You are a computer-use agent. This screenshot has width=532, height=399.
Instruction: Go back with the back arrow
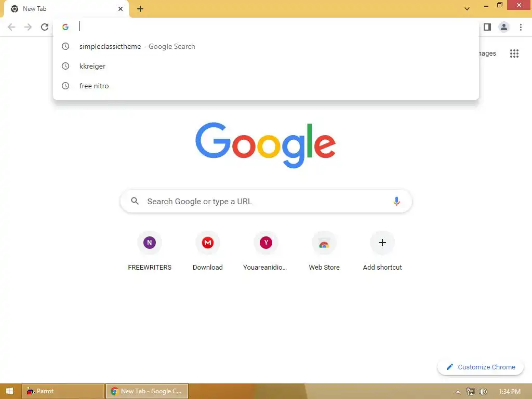click(11, 27)
